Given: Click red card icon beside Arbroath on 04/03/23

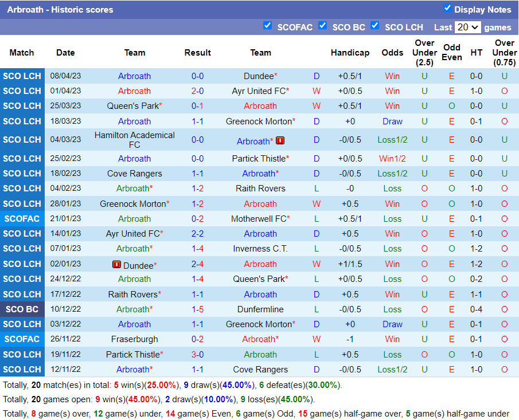Looking at the screenshot, I should pos(280,140).
